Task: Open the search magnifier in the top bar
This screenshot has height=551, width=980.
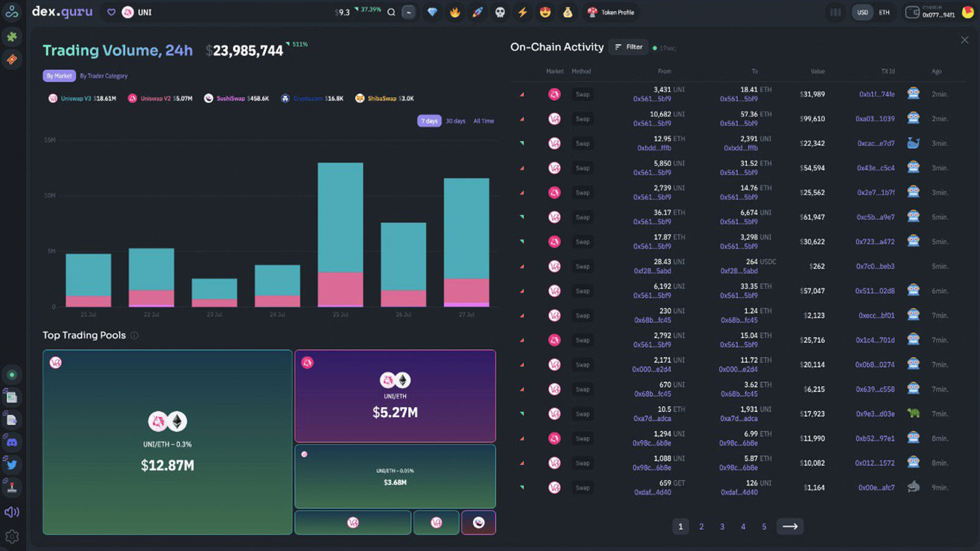Action: click(391, 12)
